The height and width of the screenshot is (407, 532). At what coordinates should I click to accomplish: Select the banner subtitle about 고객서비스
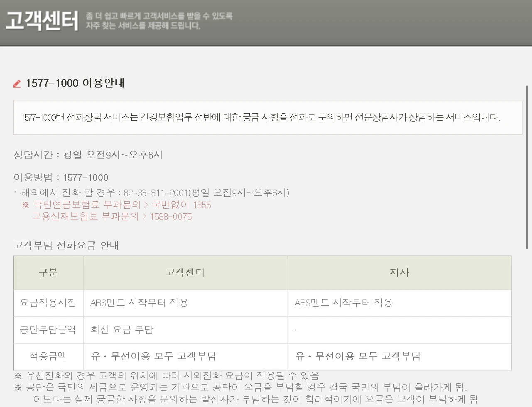159,21
